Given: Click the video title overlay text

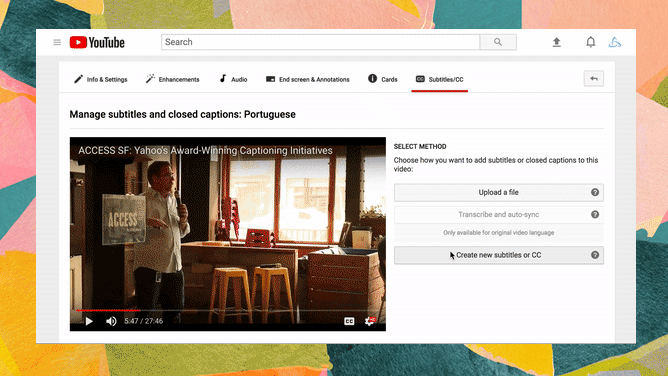Looking at the screenshot, I should coord(205,150).
